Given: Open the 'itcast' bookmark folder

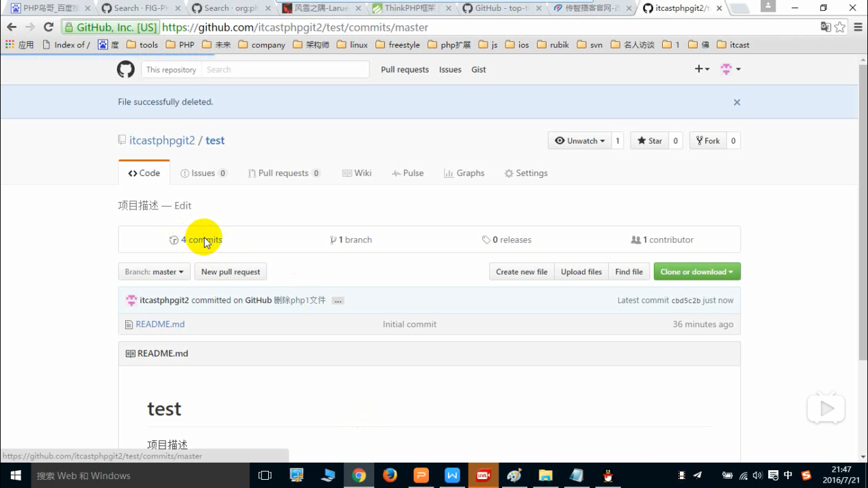Looking at the screenshot, I should click(x=733, y=44).
